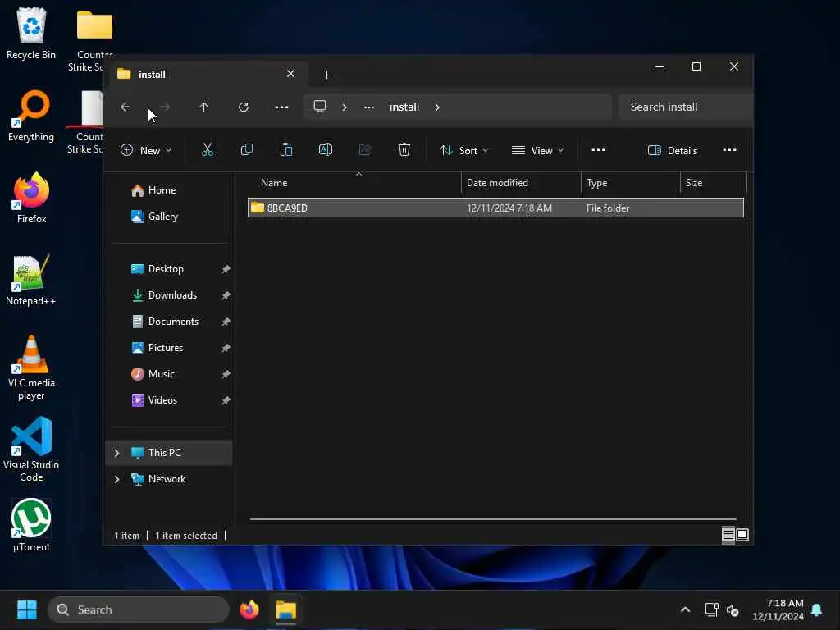Click the Share icon in toolbar

365,150
